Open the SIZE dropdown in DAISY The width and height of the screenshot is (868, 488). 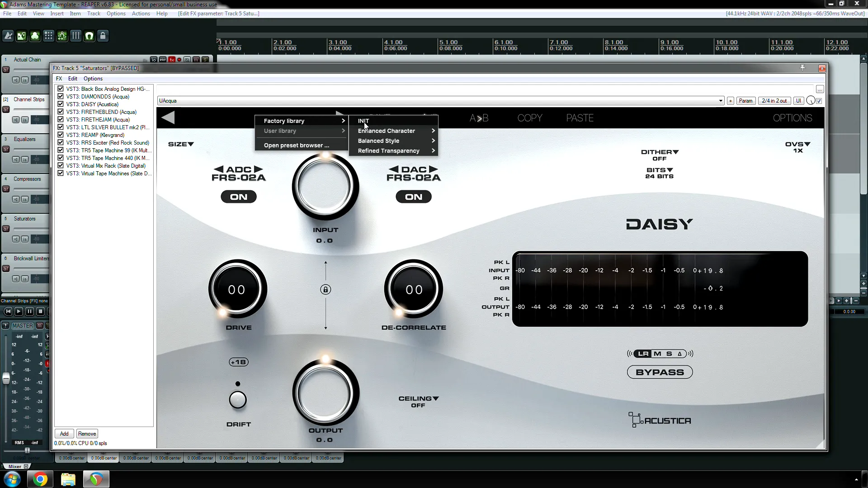click(x=181, y=144)
